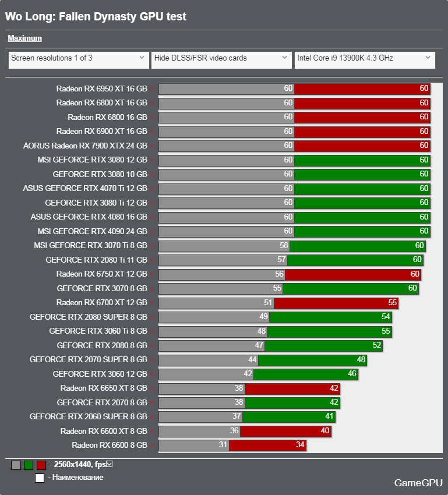Remove MSI GEFORCE RTX 3070 Ti row X
This screenshot has height=495, width=448.
151,246
